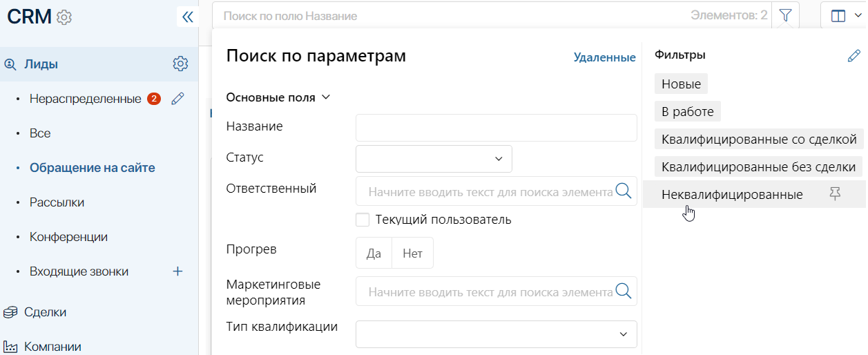Screen dimensions: 868x355
Task: Set Прогрев to Да
Action: click(x=374, y=253)
